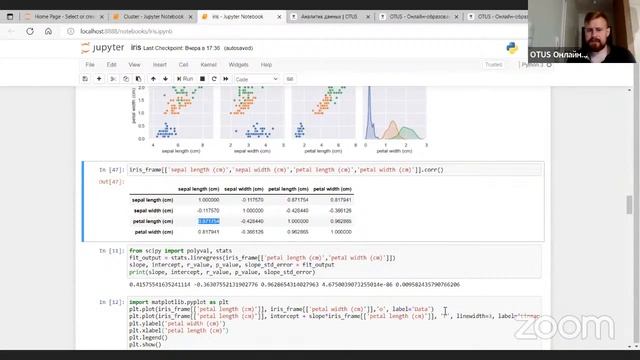Screen dimensions: 640x360
Task: Open the command palette keyboard icon
Action: click(x=290, y=79)
